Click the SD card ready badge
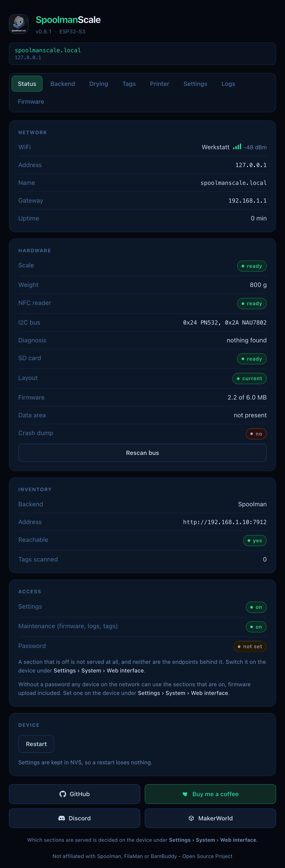 pos(252,359)
